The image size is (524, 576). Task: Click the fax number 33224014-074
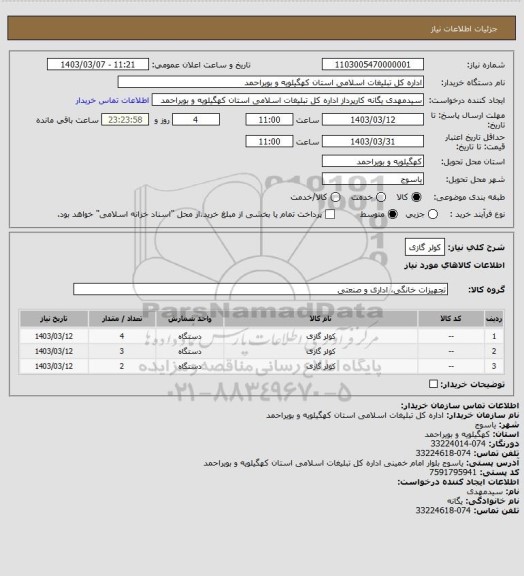(458, 444)
